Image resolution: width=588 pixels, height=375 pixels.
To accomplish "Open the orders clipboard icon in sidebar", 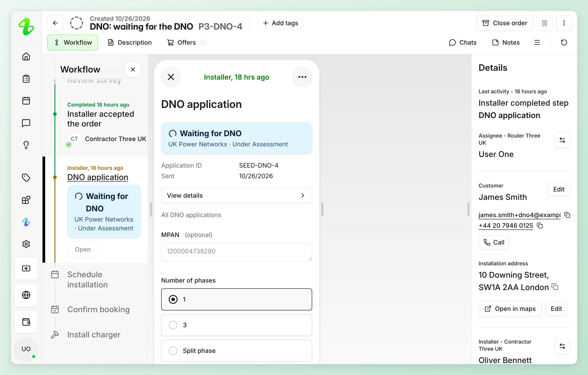I will click(26, 79).
